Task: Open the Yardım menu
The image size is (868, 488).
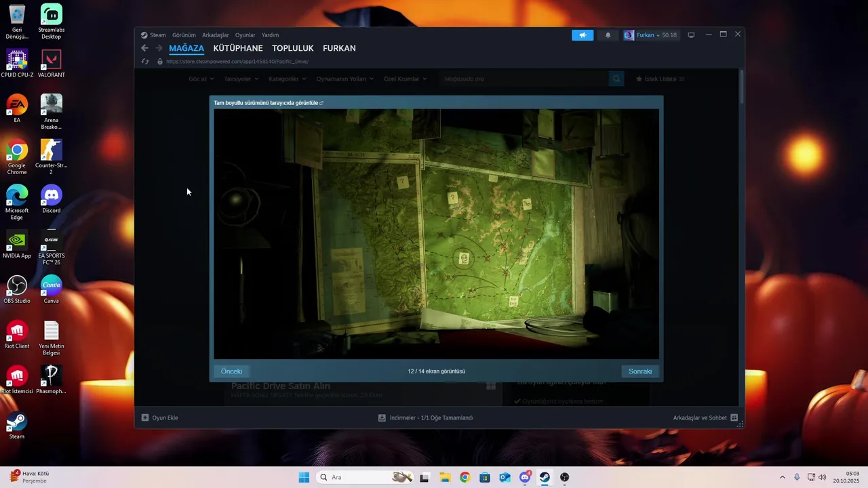Action: point(270,35)
